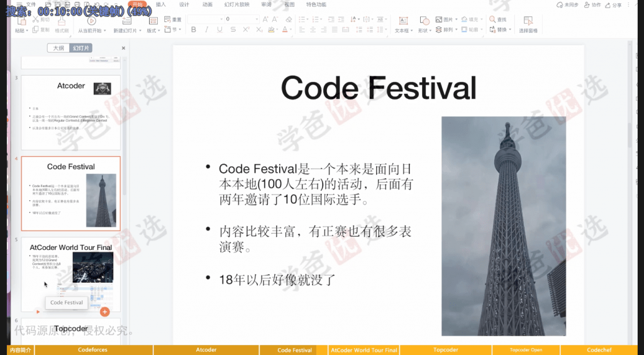Click the decrease indent icon
The height and width of the screenshot is (355, 644).
coord(331,20)
